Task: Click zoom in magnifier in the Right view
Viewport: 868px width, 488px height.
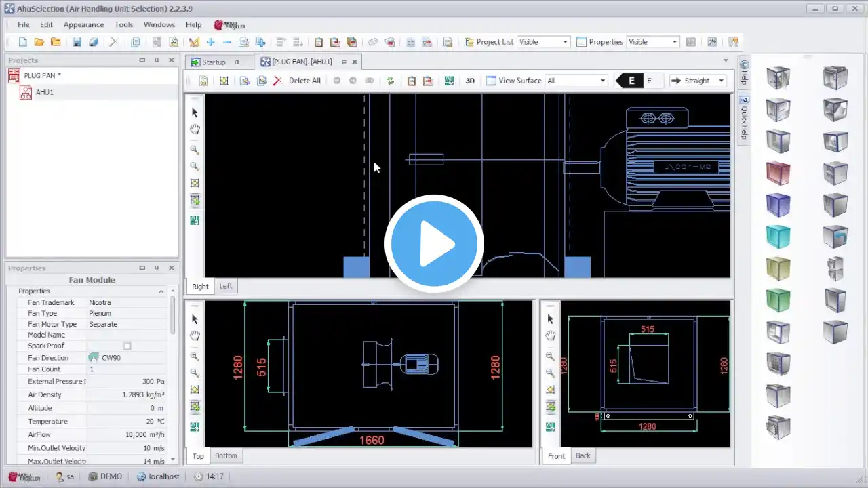Action: [x=195, y=150]
